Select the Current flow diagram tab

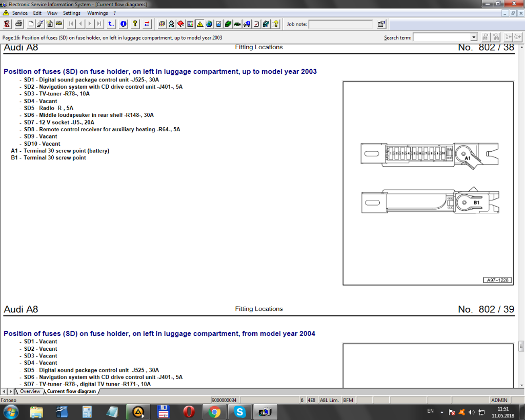[x=71, y=391]
